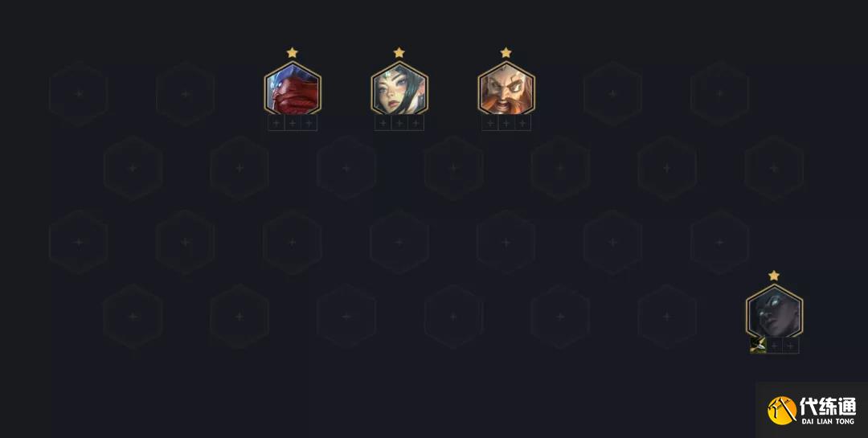Click the top-left empty board hex
This screenshot has width=868, height=438.
tap(79, 94)
